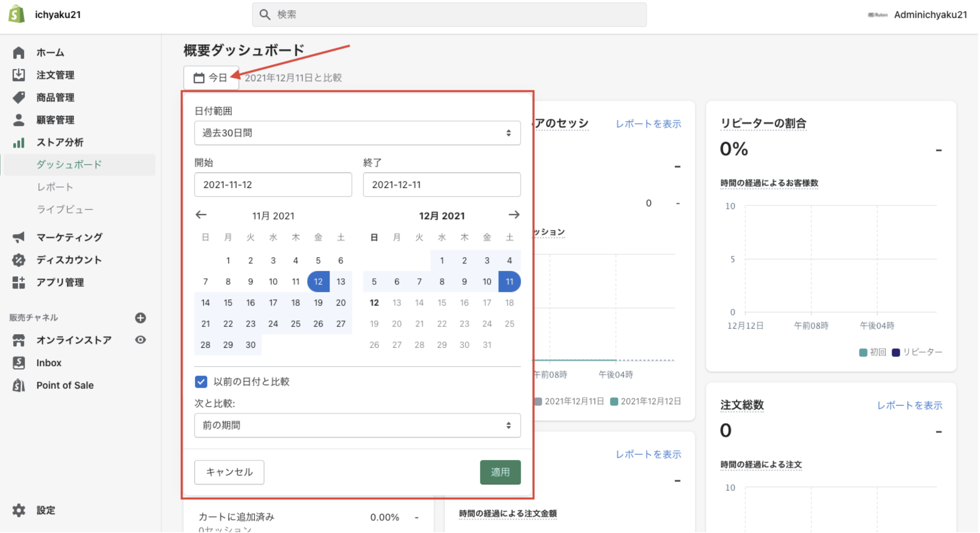Screen dimensions: 980x533
Task: Click the キャンセル button
Action: [229, 472]
